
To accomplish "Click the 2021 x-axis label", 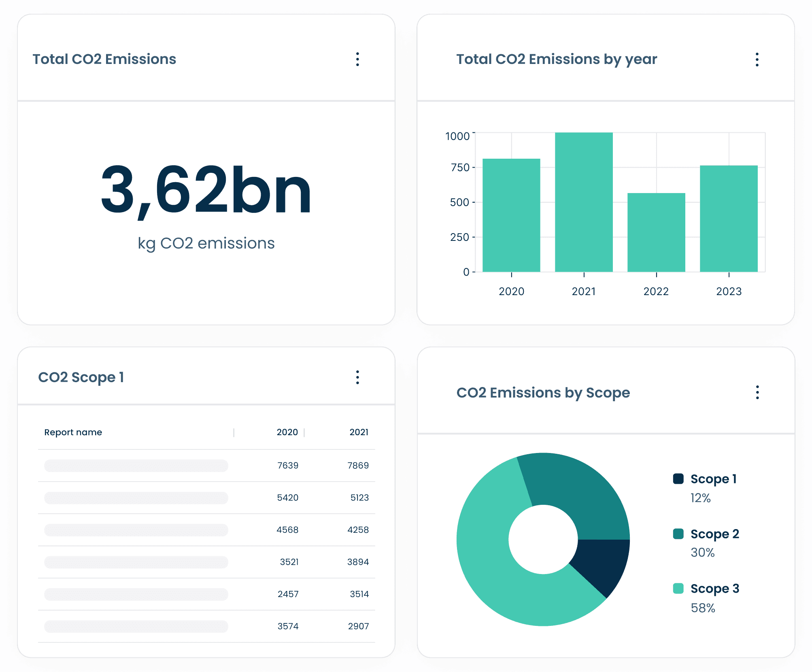I will coord(584,291).
